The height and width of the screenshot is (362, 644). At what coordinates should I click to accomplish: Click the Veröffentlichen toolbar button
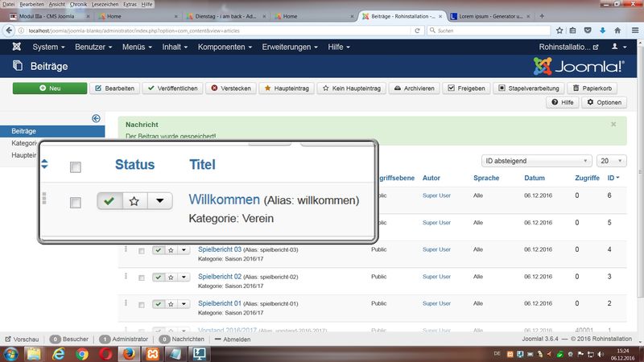click(x=172, y=88)
